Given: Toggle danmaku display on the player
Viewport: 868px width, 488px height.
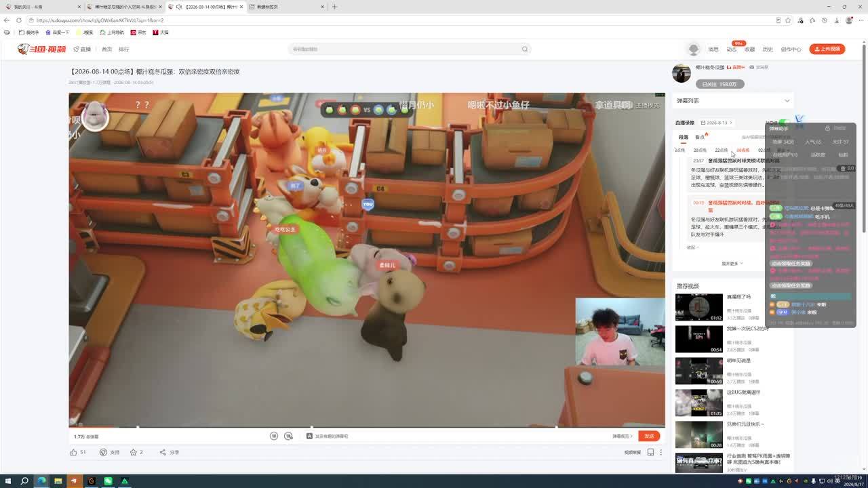Looking at the screenshot, I should 274,436.
